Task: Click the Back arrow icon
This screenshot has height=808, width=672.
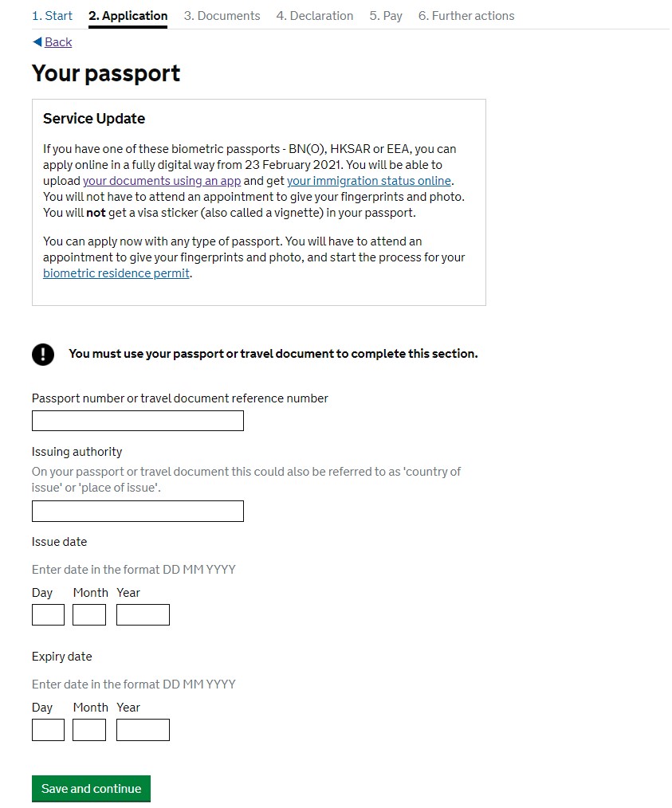Action: click(37, 41)
